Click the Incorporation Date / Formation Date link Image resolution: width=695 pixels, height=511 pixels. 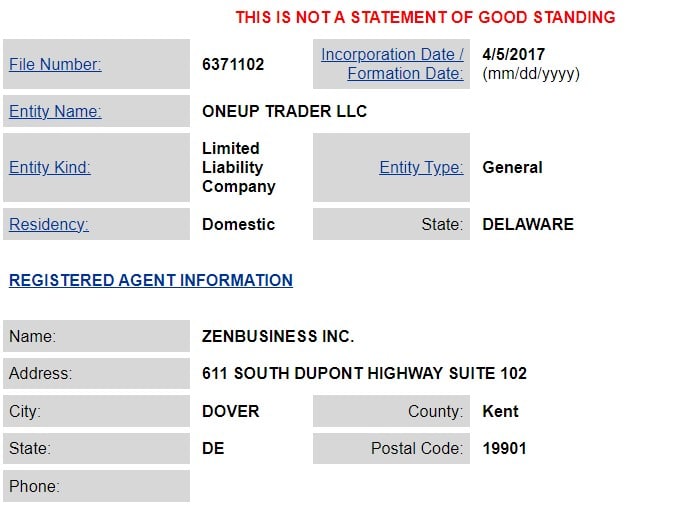(392, 64)
